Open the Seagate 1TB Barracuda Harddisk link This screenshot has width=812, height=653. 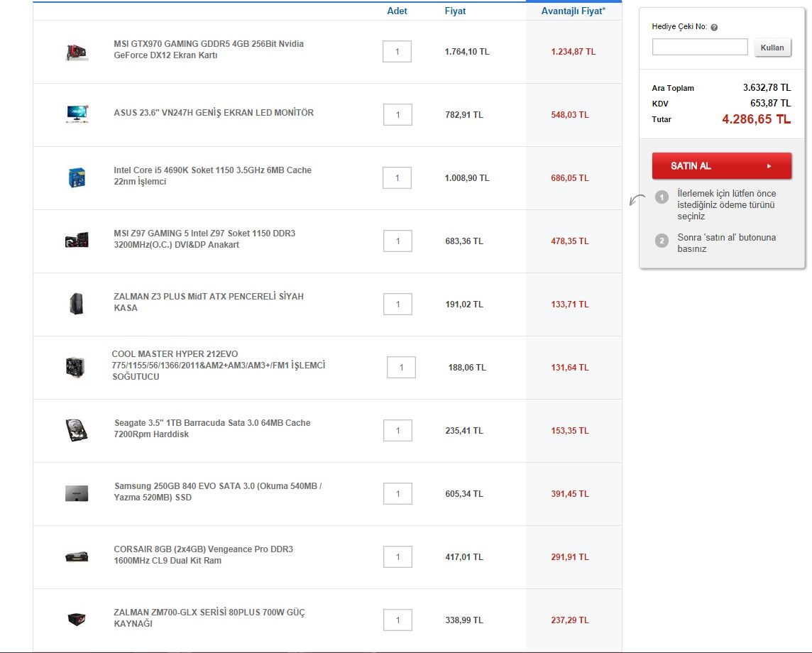point(212,429)
